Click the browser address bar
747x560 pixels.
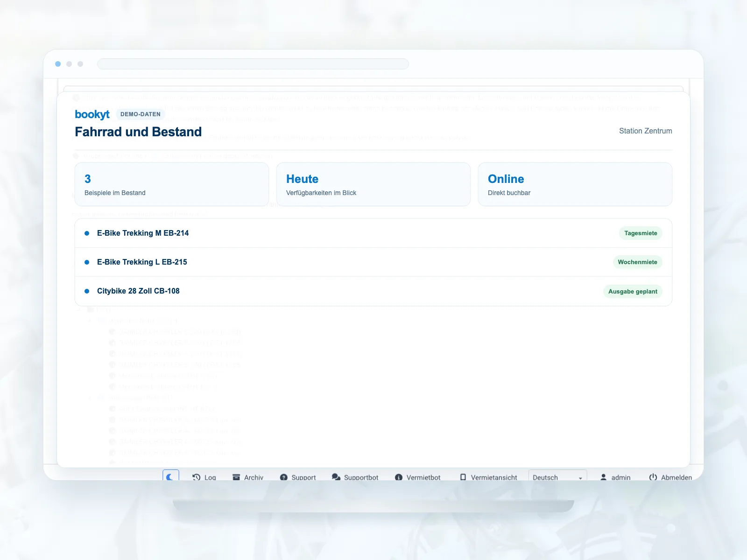coord(253,64)
